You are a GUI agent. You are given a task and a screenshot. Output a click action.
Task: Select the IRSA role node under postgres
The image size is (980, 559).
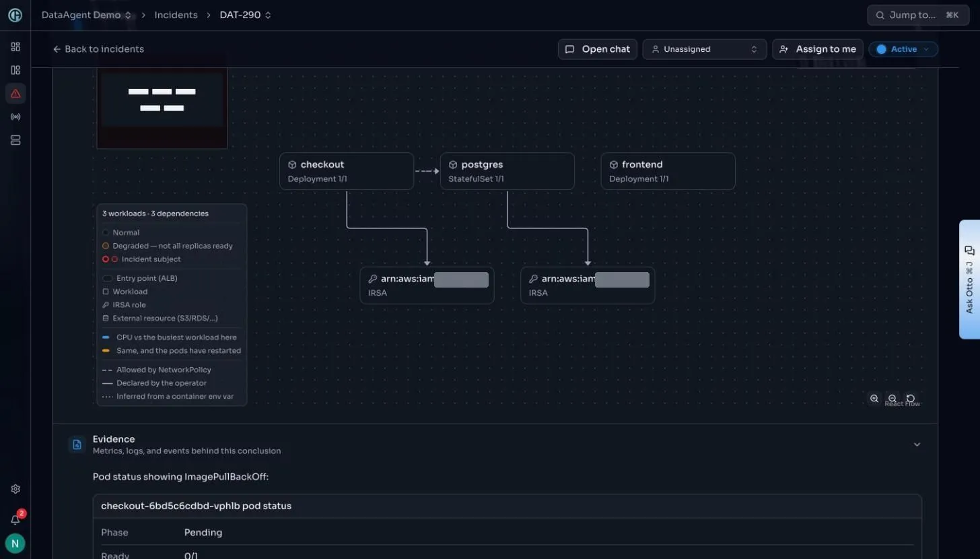588,286
